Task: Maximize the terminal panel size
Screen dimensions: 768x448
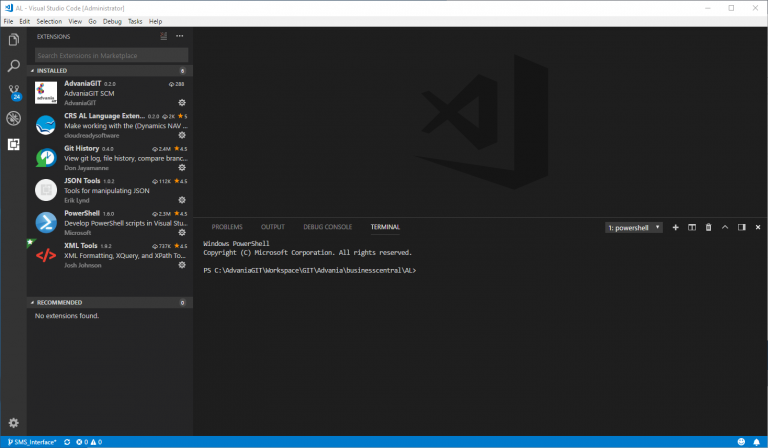Action: point(725,227)
